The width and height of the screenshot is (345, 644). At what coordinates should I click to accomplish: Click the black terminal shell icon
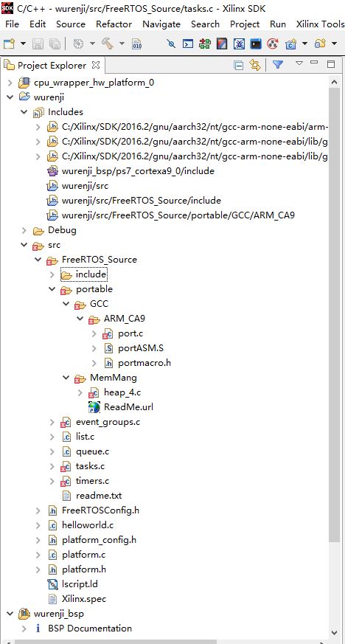[x=256, y=44]
